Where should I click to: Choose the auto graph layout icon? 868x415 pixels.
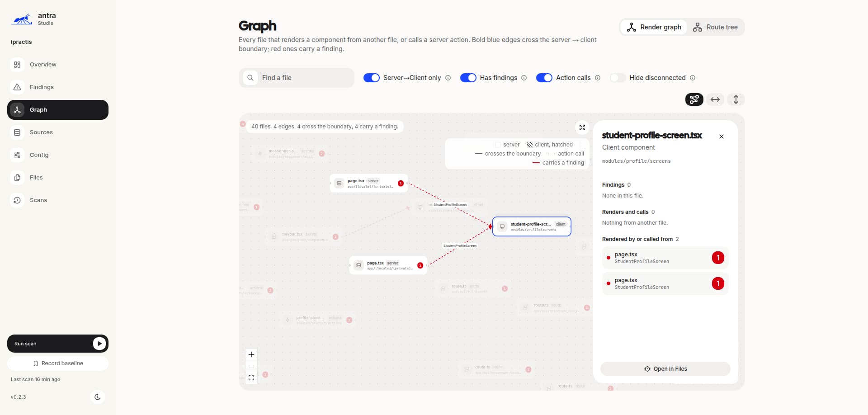coord(694,99)
